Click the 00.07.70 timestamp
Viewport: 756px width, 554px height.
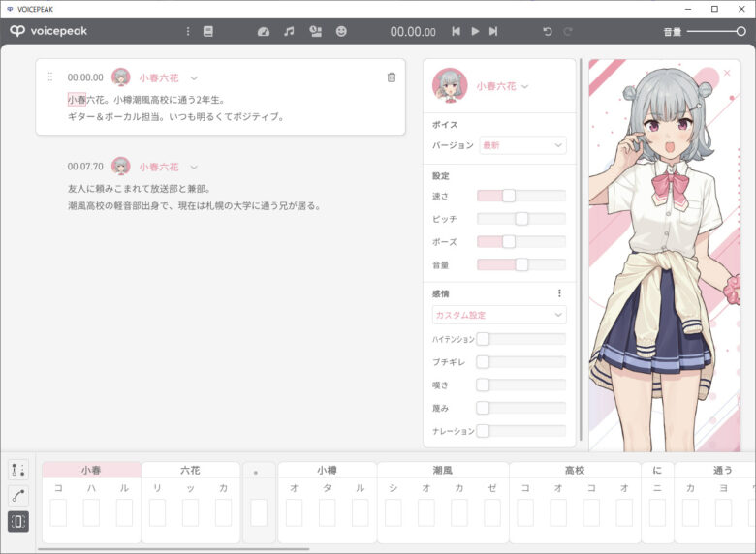(x=85, y=167)
